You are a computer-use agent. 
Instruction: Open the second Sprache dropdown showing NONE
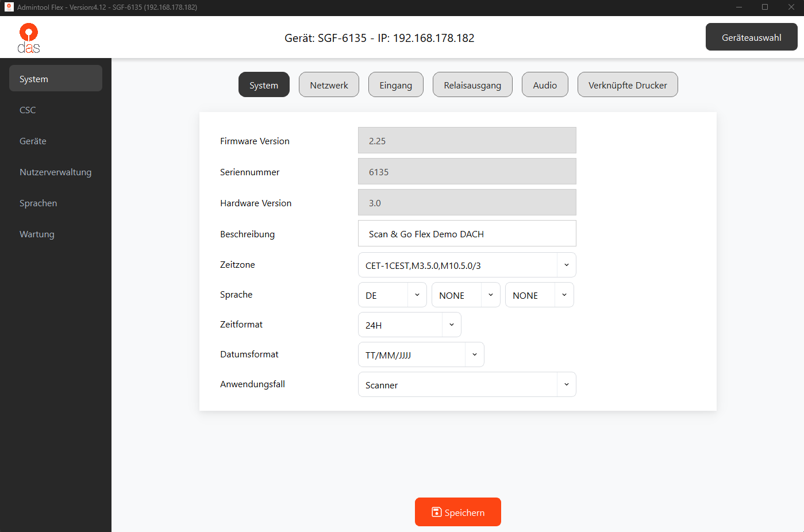click(x=466, y=295)
